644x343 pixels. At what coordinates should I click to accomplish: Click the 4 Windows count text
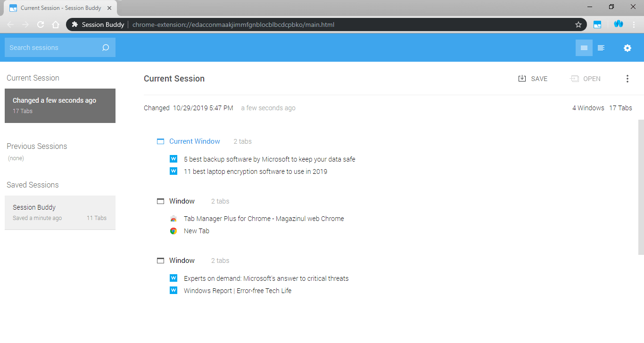(x=588, y=108)
